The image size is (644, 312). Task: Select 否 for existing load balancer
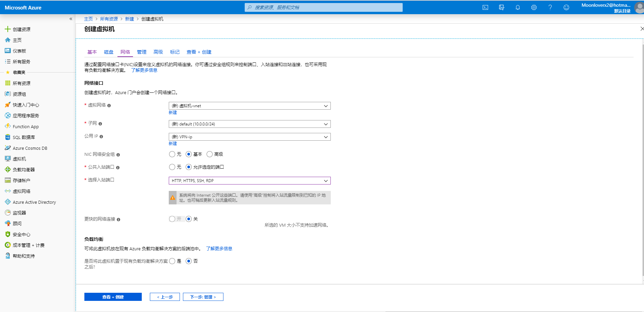189,261
